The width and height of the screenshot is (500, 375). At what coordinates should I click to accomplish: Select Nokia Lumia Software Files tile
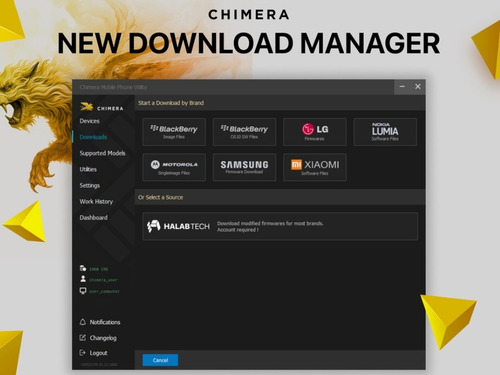click(x=385, y=132)
